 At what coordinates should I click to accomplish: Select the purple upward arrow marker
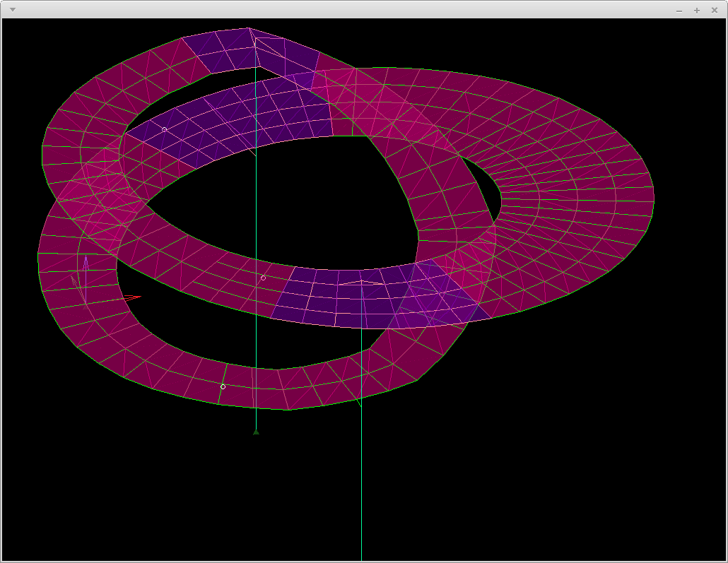click(x=86, y=263)
